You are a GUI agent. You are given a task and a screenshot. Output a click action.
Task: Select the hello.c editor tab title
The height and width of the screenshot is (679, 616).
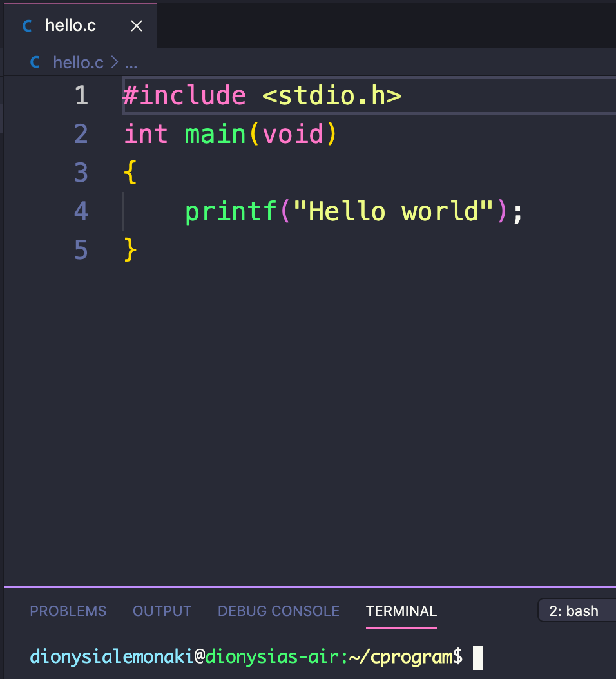[71, 26]
